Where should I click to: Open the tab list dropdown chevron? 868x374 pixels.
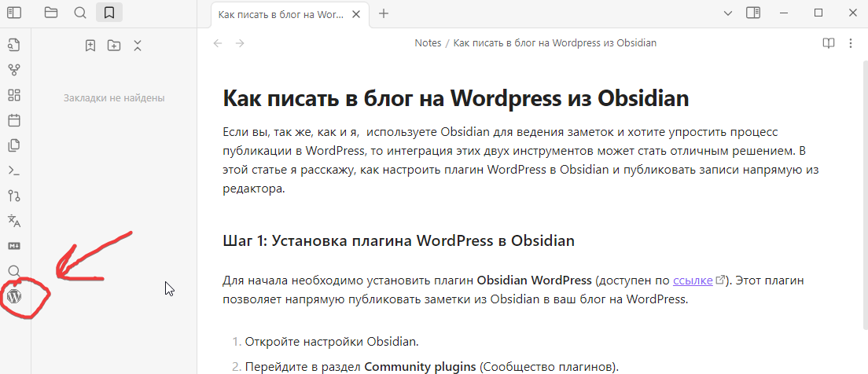click(728, 13)
